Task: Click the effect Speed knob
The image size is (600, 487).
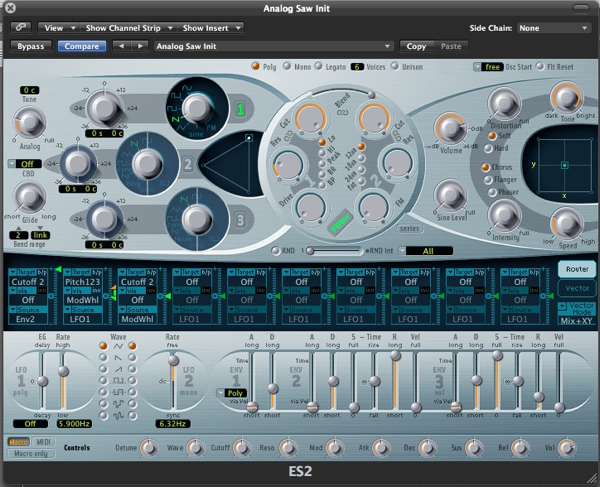Action: point(566,224)
